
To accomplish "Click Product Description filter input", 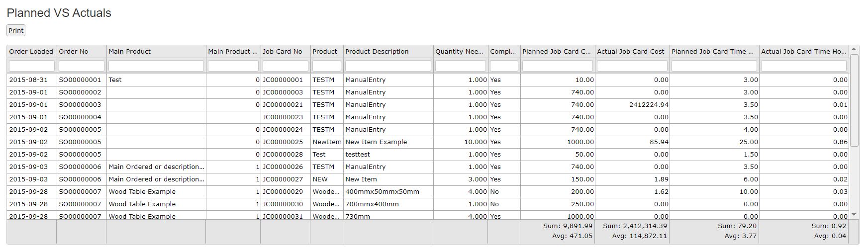I will tap(388, 66).
